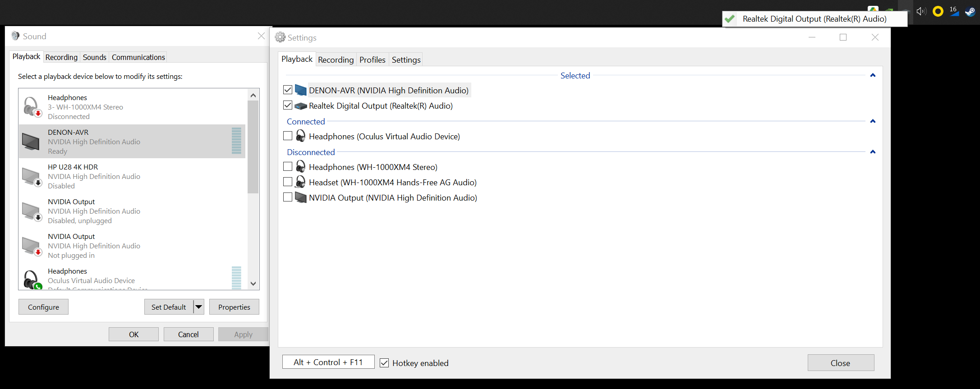Viewport: 980px width, 389px height.
Task: Maximize the Settings window
Action: pos(843,37)
